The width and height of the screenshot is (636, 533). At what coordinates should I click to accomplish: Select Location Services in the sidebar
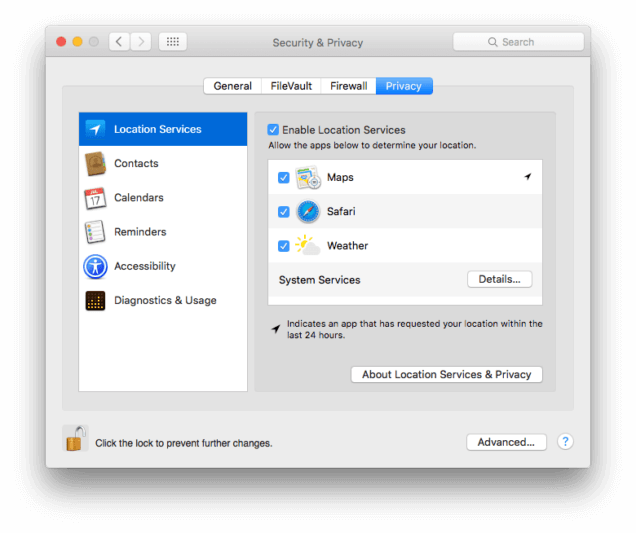pyautogui.click(x=163, y=129)
